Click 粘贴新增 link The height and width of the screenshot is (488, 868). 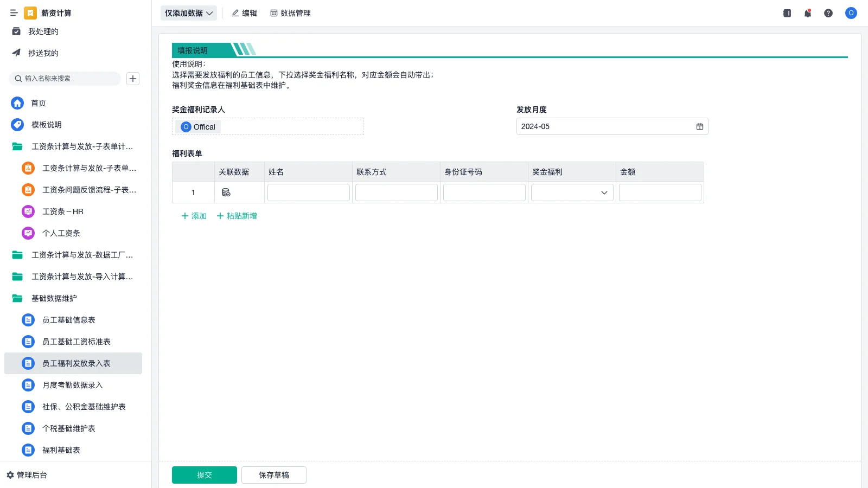pyautogui.click(x=237, y=216)
